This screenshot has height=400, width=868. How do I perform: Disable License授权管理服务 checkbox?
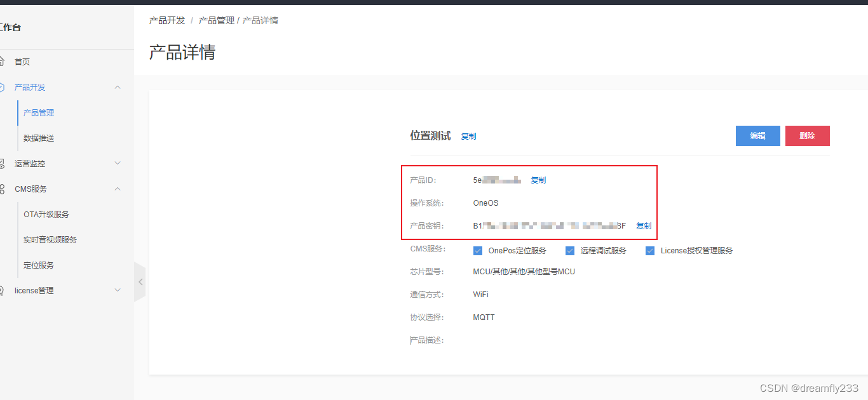pos(650,250)
